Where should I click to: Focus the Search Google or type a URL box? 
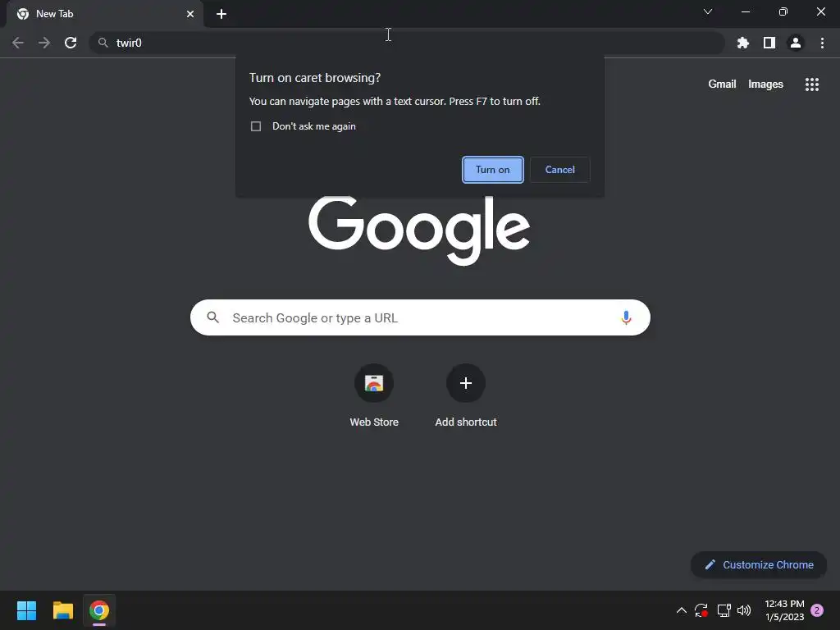(420, 317)
